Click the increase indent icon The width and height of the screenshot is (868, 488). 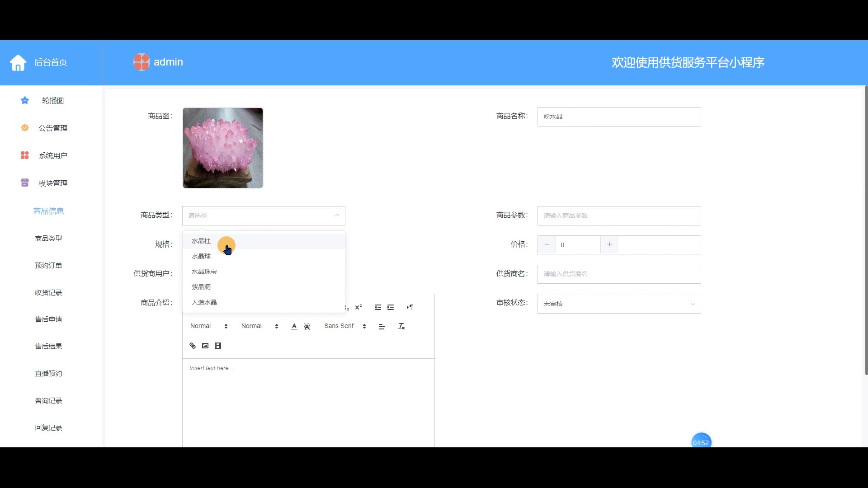click(391, 307)
